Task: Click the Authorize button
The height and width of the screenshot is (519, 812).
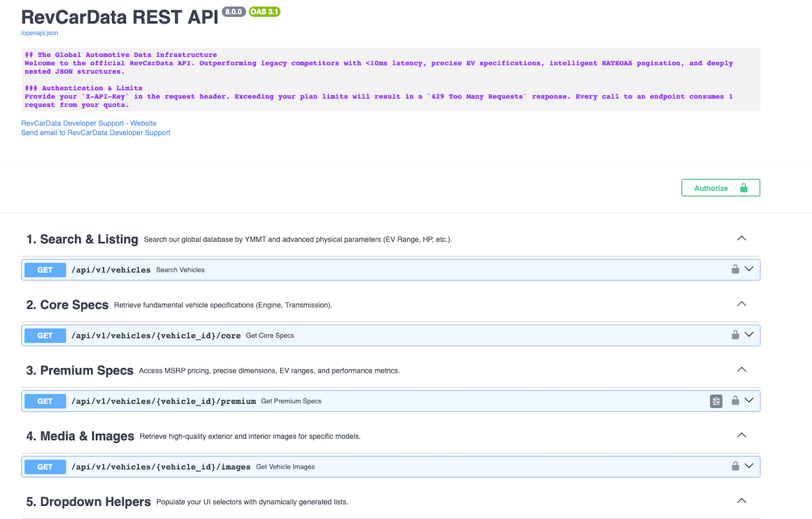Action: click(x=720, y=188)
